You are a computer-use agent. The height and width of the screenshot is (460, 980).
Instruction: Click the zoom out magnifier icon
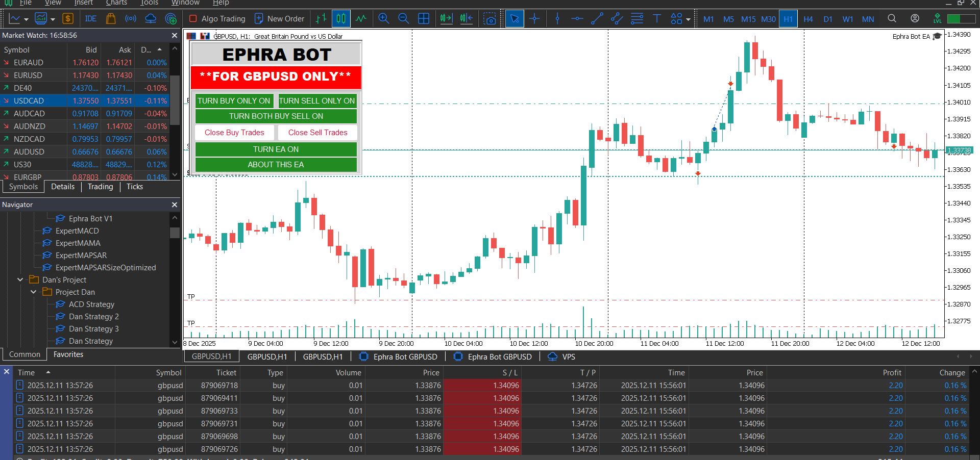404,19
